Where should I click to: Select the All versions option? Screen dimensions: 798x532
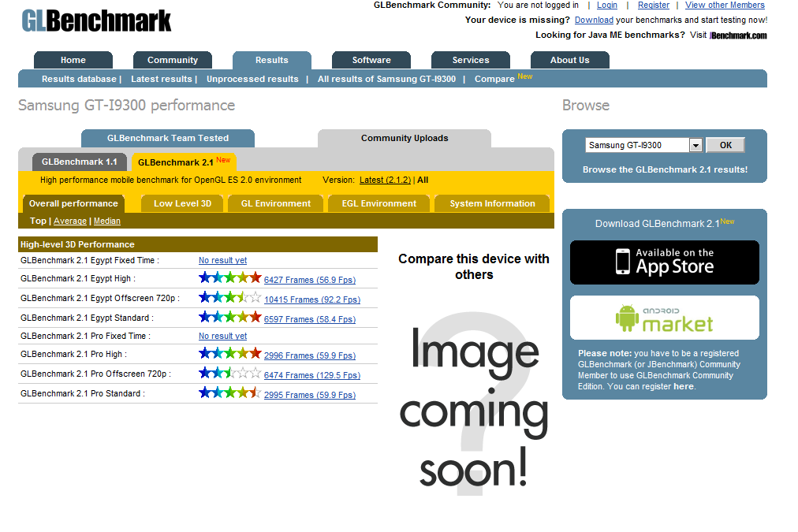click(423, 180)
